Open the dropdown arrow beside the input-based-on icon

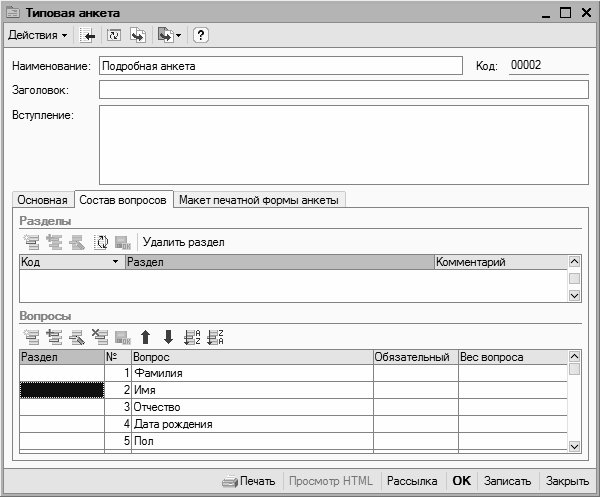coord(178,36)
